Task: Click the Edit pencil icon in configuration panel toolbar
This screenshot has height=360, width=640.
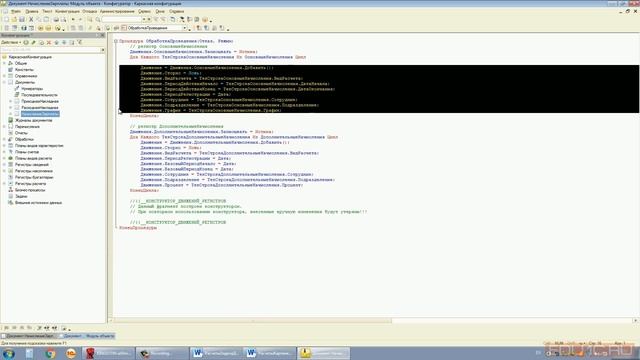Action: (33, 42)
